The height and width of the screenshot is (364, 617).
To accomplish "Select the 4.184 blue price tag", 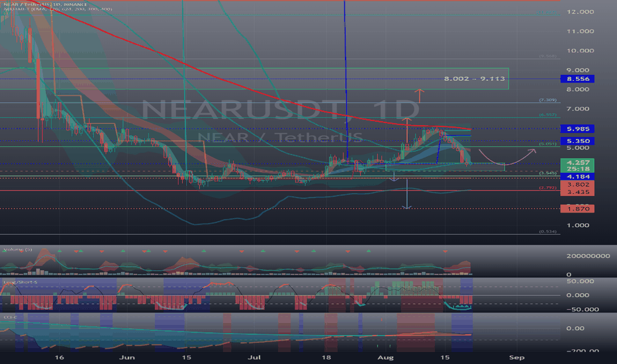I will point(577,177).
